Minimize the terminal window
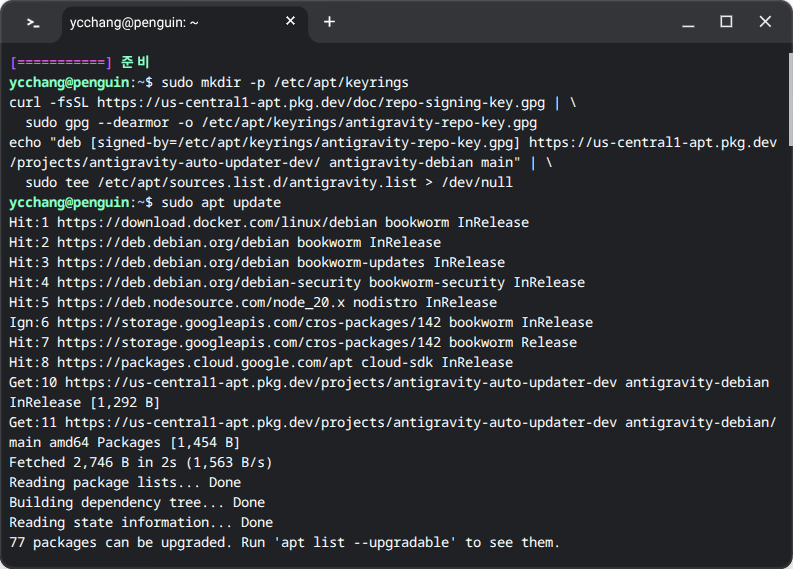The width and height of the screenshot is (793, 569). click(688, 22)
